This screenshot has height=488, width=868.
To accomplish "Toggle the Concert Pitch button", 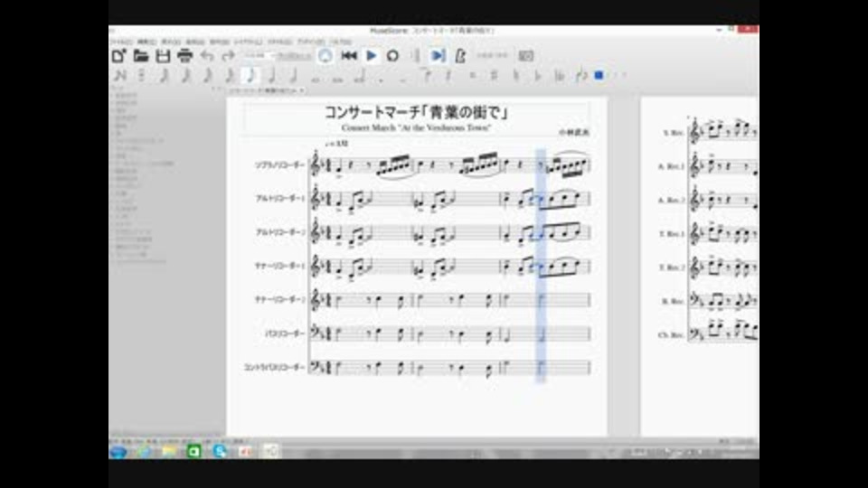I will (492, 56).
